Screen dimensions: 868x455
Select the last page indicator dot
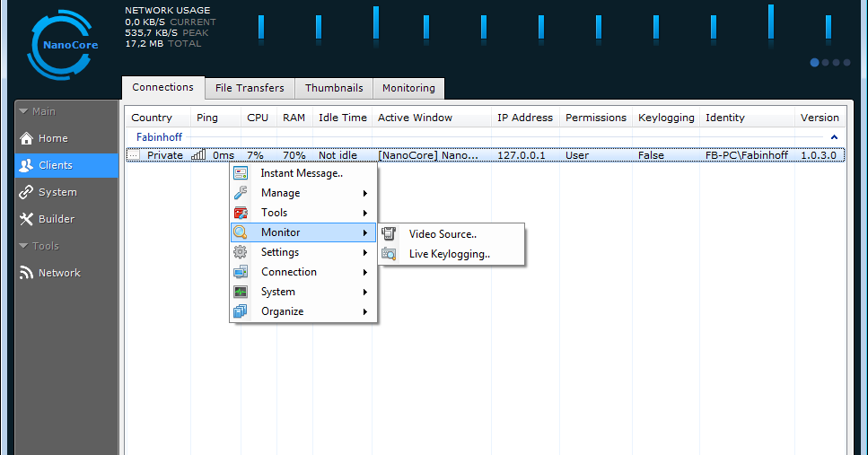coord(846,63)
